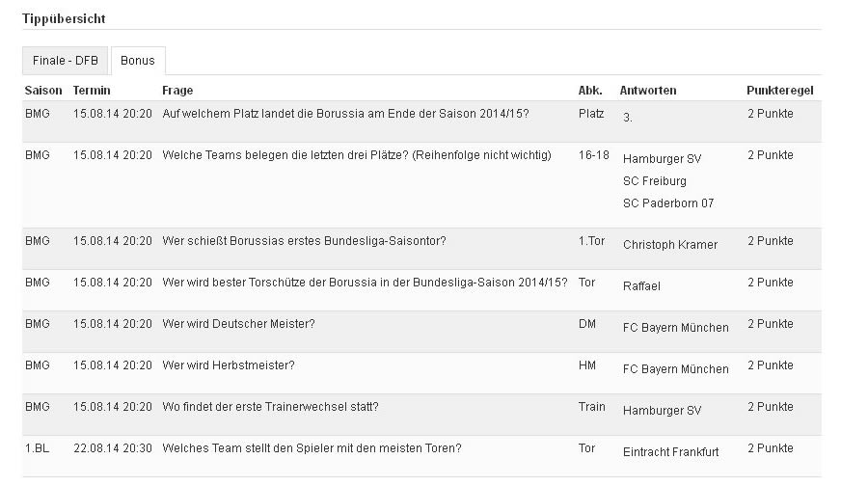Click the Frage column header

[x=177, y=91]
